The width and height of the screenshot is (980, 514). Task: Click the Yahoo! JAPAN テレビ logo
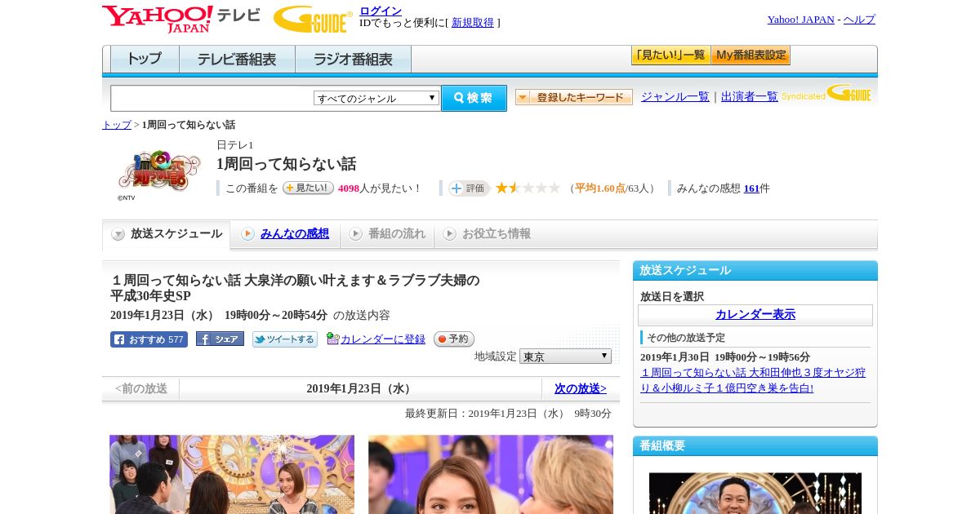tap(180, 19)
